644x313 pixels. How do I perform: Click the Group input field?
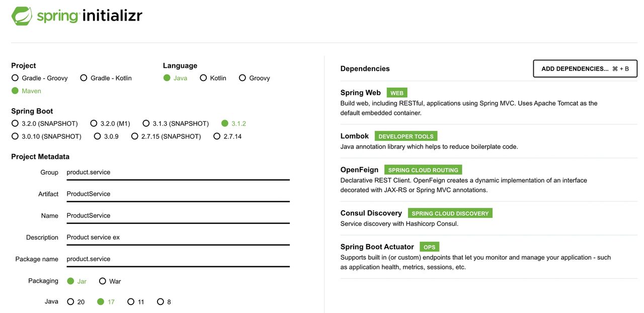[178, 172]
